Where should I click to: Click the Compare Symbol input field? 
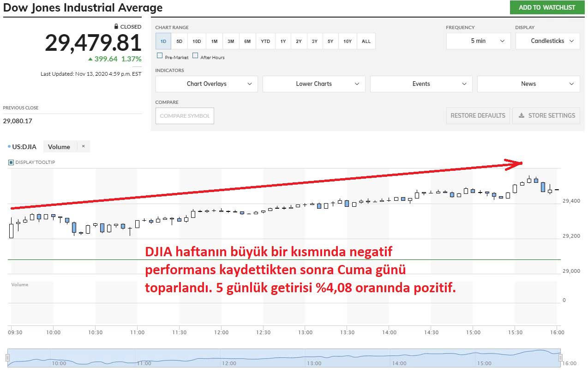[x=185, y=116]
